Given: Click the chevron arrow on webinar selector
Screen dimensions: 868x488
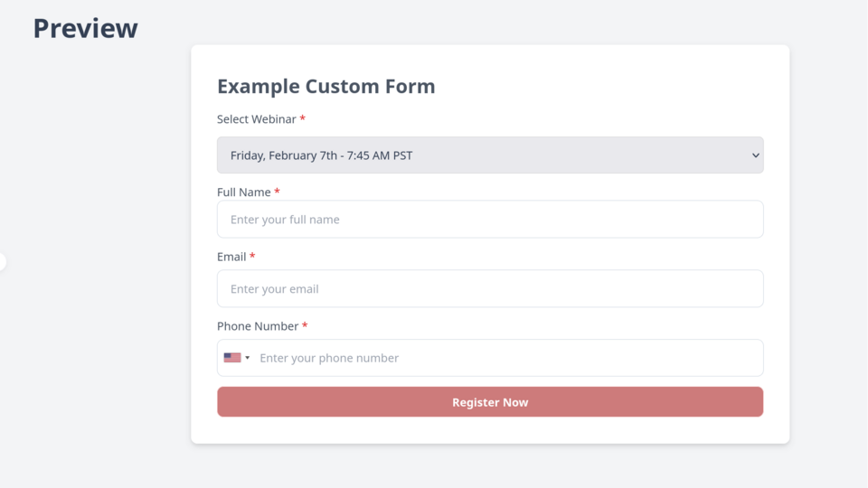Looking at the screenshot, I should pyautogui.click(x=756, y=155).
